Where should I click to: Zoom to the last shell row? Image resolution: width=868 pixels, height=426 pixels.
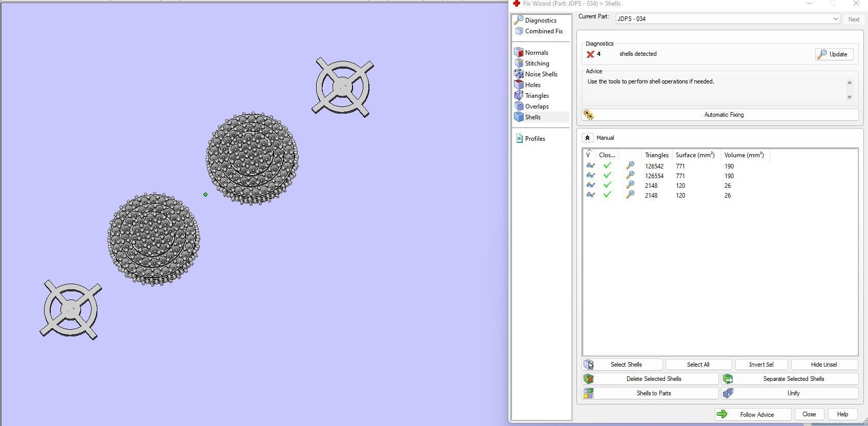tap(630, 195)
